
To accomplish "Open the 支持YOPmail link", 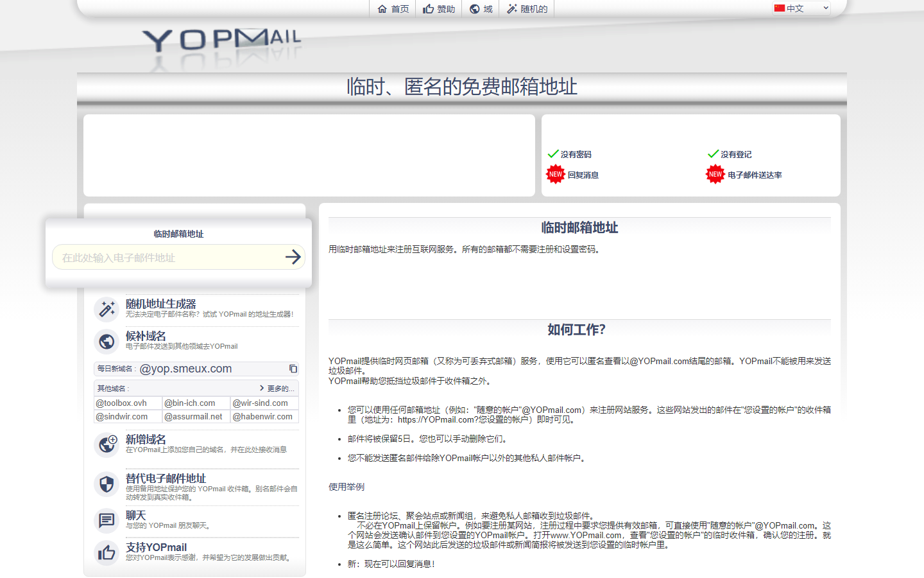I will [x=157, y=547].
